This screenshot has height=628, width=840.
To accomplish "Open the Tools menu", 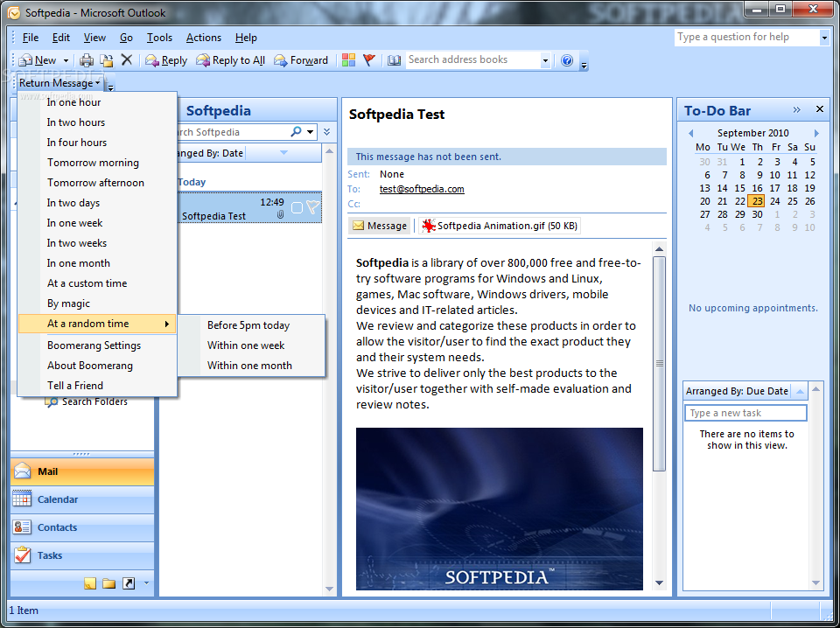I will click(159, 38).
